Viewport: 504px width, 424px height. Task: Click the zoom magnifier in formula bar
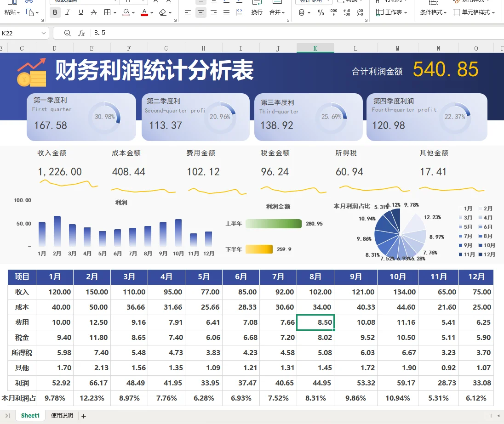(x=67, y=33)
